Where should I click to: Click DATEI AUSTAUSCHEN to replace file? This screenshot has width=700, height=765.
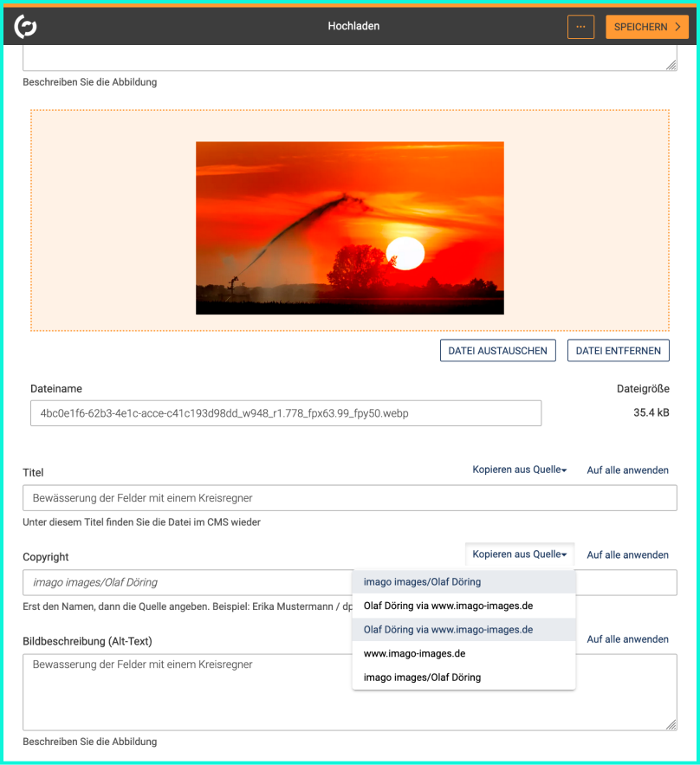[497, 350]
